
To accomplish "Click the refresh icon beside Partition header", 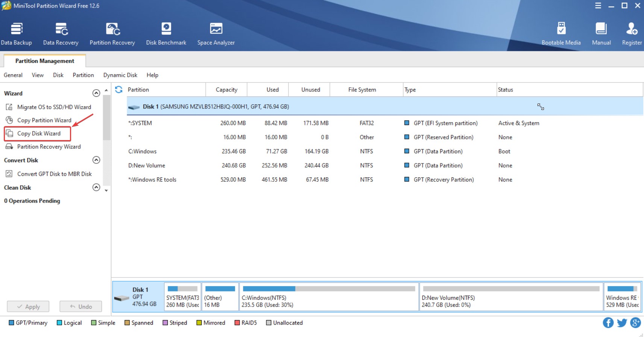I will (x=119, y=89).
